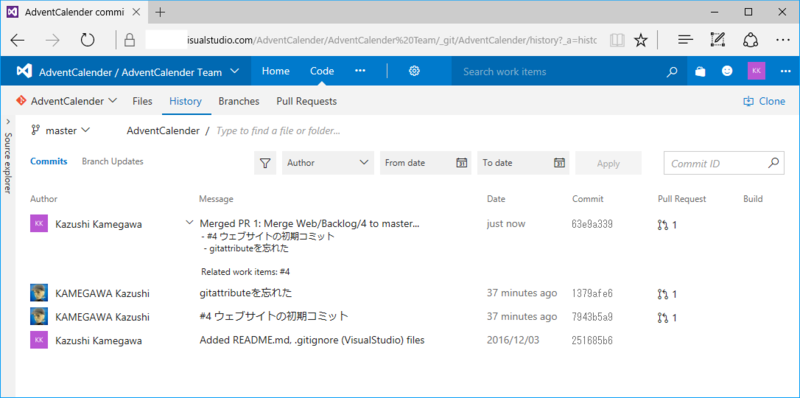Screen dimensions: 800x398
Task: Click the filter funnel icon
Action: (x=265, y=163)
